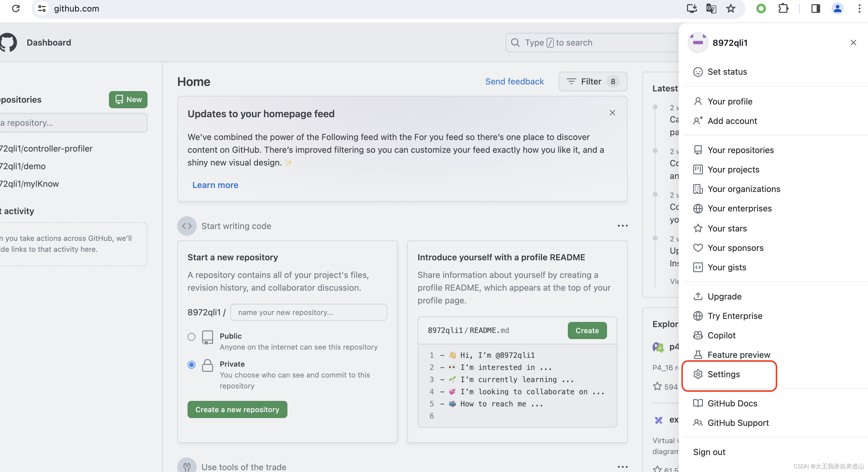
Task: Open the Start writing code options menu
Action: pyautogui.click(x=622, y=226)
